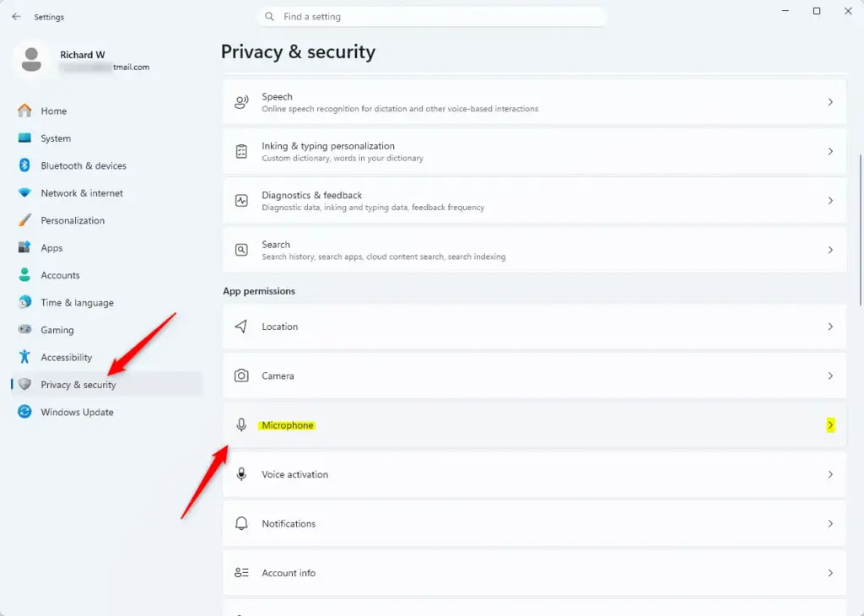Click the Notifications bell icon

(241, 523)
